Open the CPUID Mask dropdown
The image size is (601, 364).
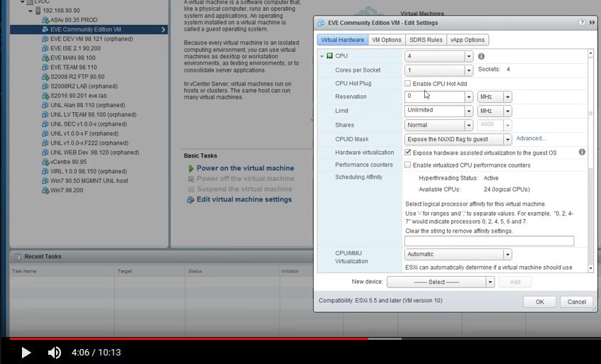(507, 140)
